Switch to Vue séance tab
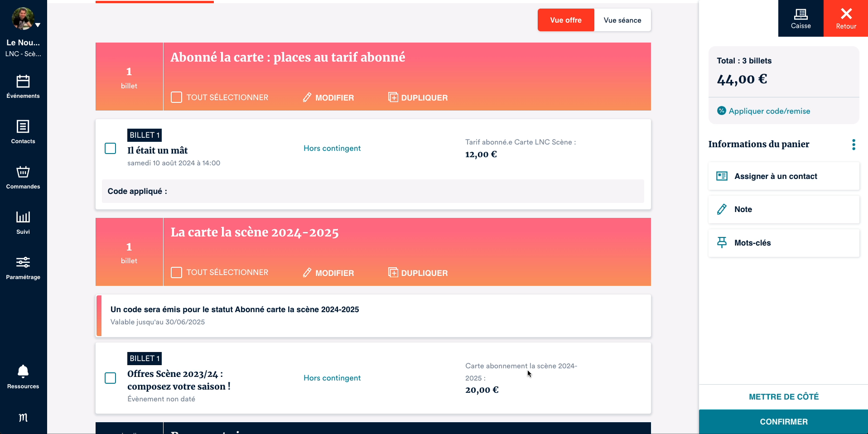 tap(622, 20)
